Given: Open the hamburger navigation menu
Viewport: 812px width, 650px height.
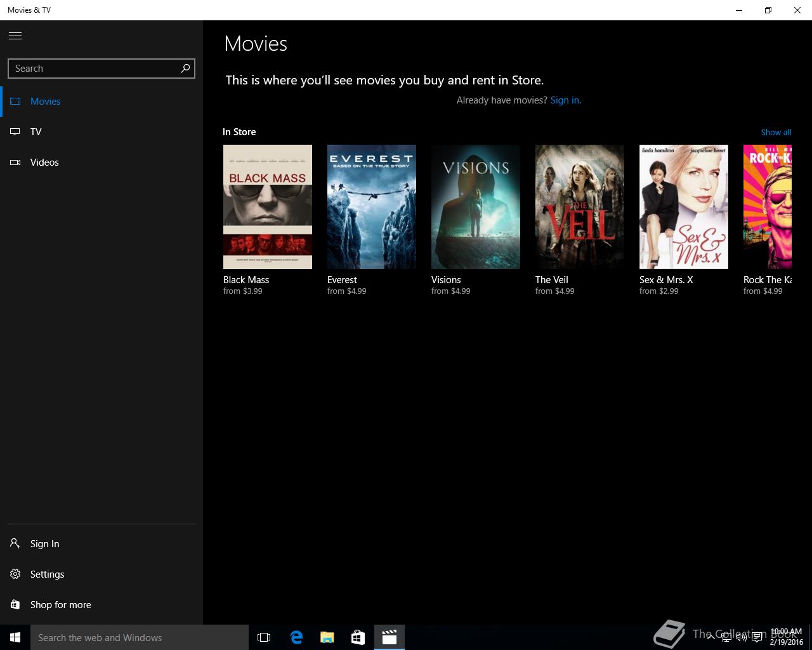Looking at the screenshot, I should click(x=15, y=36).
